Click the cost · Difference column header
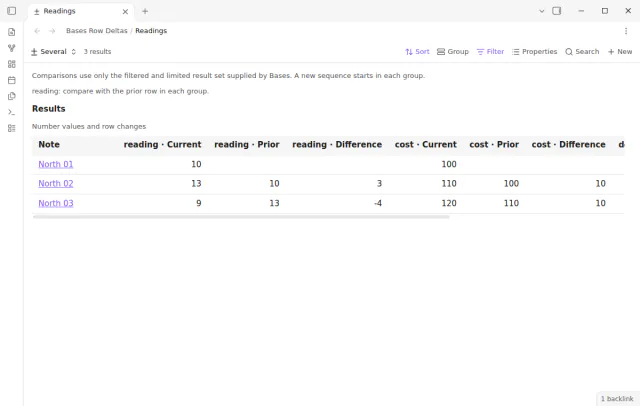Screen dimensions: 640x406 [x=569, y=145]
